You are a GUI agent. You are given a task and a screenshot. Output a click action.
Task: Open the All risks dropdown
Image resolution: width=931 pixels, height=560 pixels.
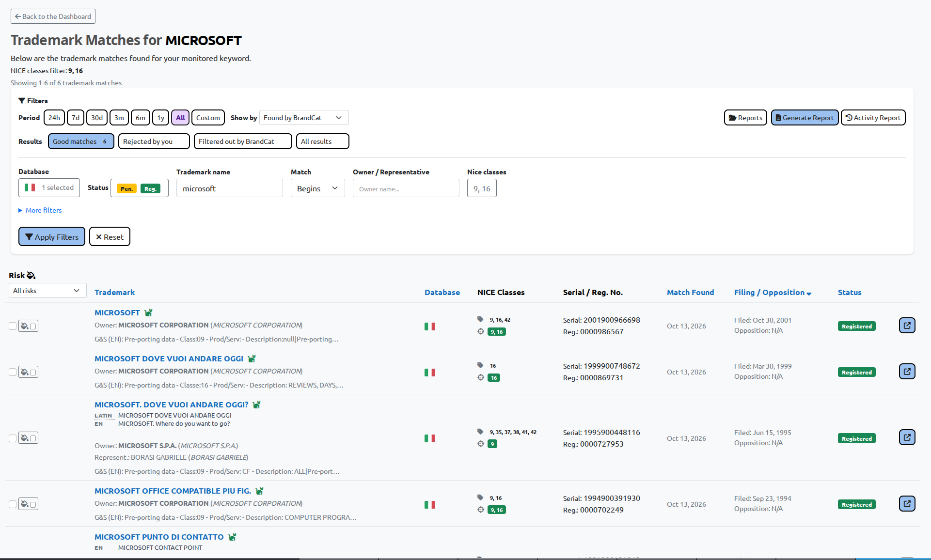point(47,291)
